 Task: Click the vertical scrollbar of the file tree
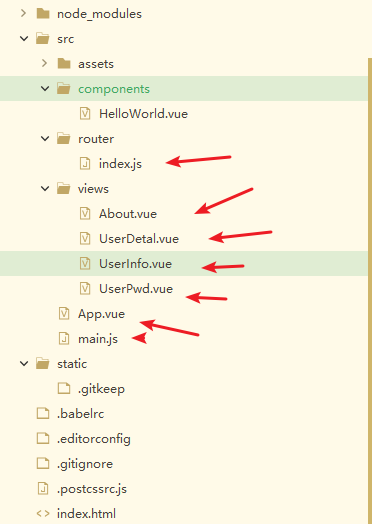pos(370,291)
